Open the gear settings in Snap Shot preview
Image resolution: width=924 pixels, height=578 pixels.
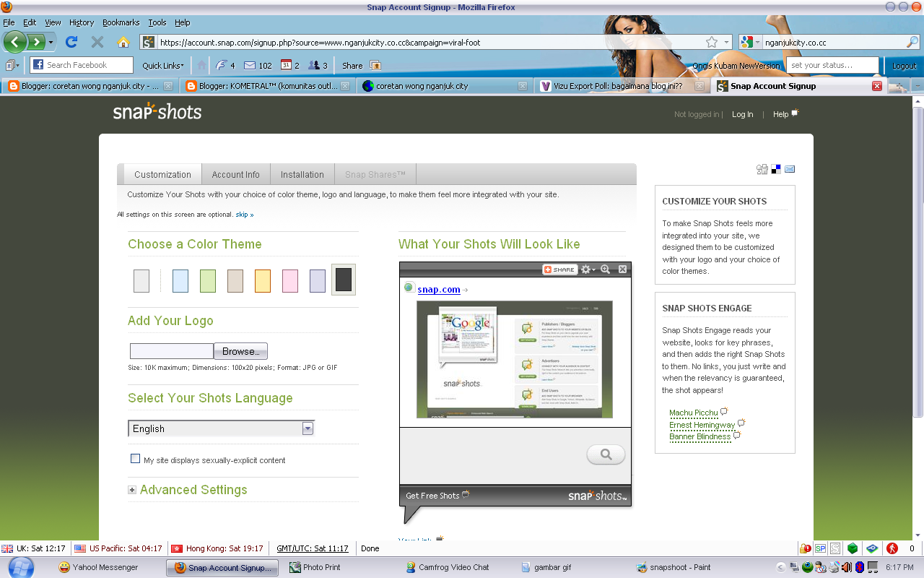click(x=588, y=269)
